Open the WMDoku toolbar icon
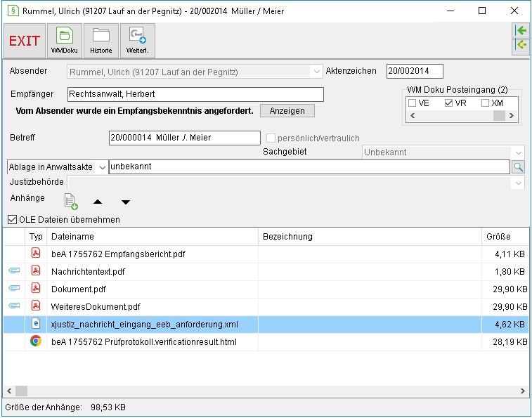Screen dimensions: 532x418 pyautogui.click(x=65, y=41)
